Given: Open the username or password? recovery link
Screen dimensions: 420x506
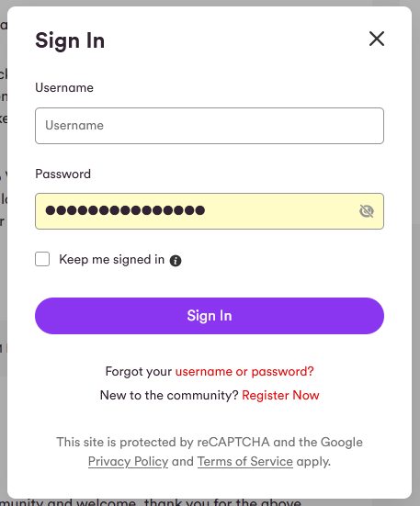Looking at the screenshot, I should 244,372.
